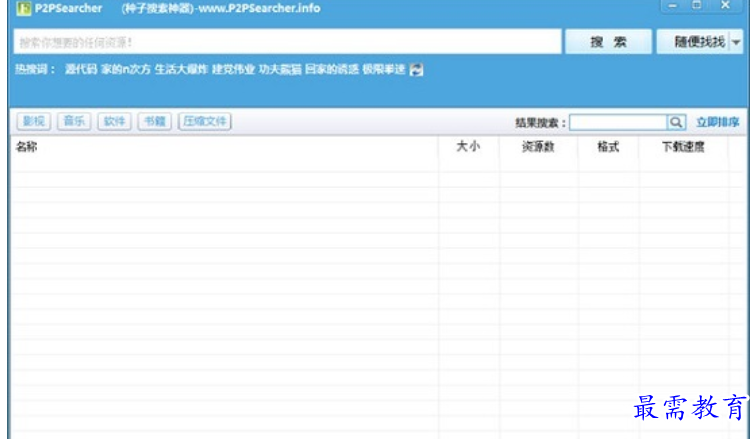The height and width of the screenshot is (439, 755).
Task: Sort results by the 资源数 column header
Action: tap(538, 146)
